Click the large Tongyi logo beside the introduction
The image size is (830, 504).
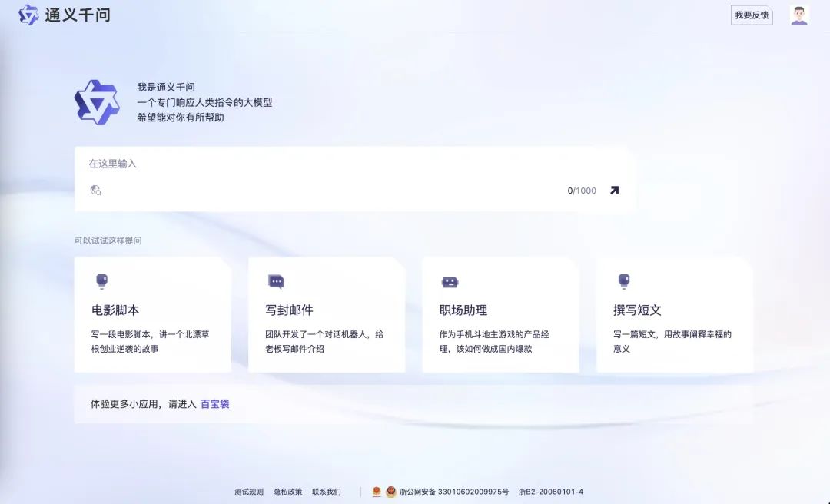(97, 102)
